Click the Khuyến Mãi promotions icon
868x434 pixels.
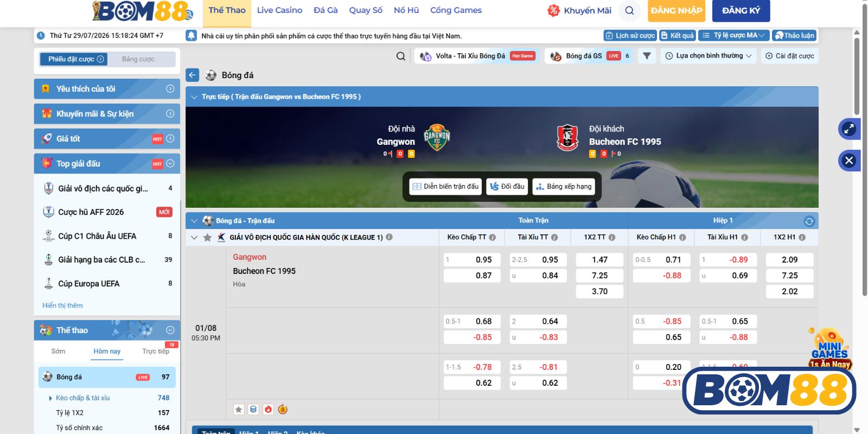[x=553, y=10]
